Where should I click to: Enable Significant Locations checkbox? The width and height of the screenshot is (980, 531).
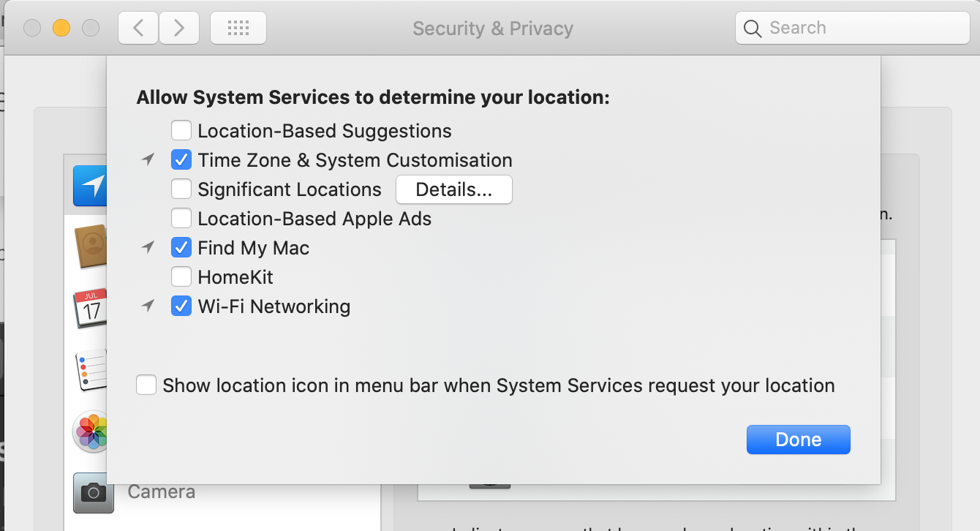(181, 189)
